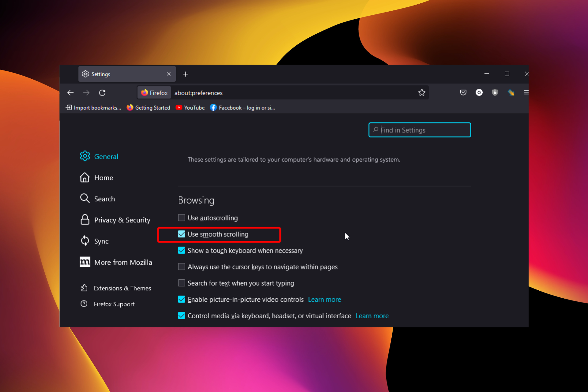588x392 pixels.
Task: Select the Settings tab title
Action: tap(101, 74)
